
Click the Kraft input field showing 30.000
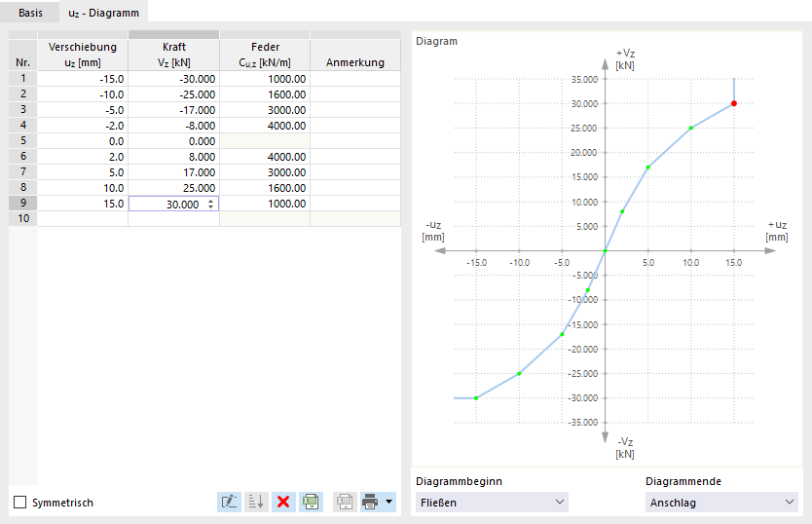(174, 204)
